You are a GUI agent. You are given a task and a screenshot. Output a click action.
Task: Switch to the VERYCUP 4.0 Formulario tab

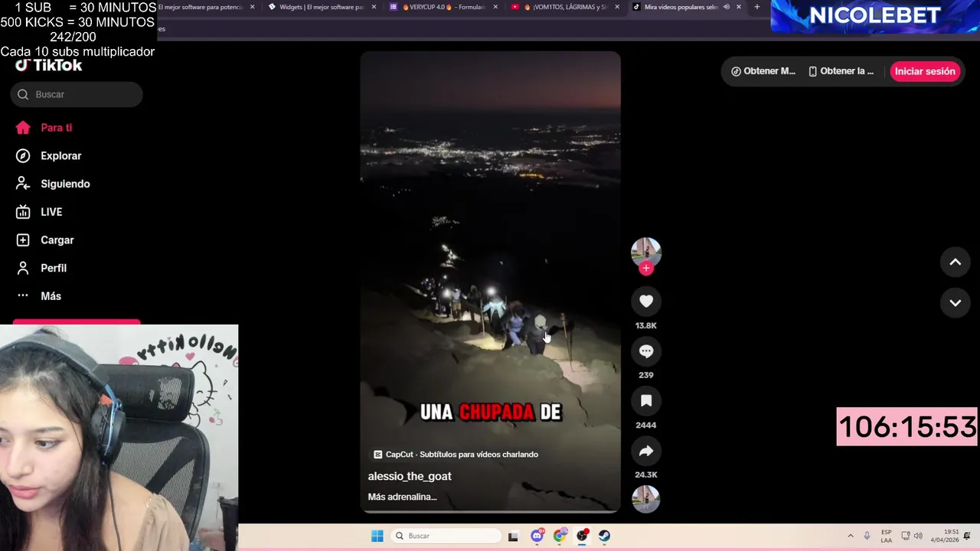point(443,7)
